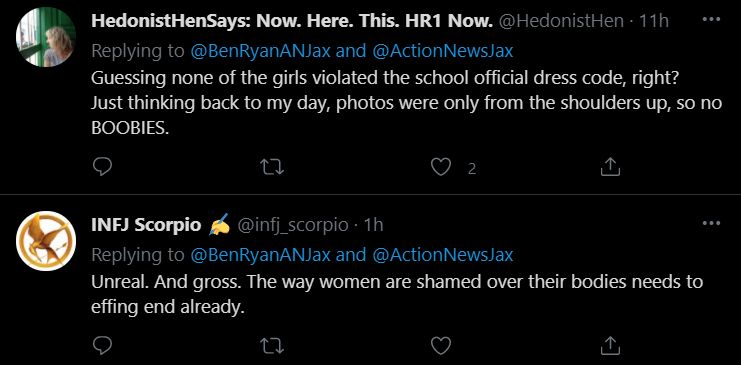
Task: Click the @infj_scorpio handle
Action: 293,225
